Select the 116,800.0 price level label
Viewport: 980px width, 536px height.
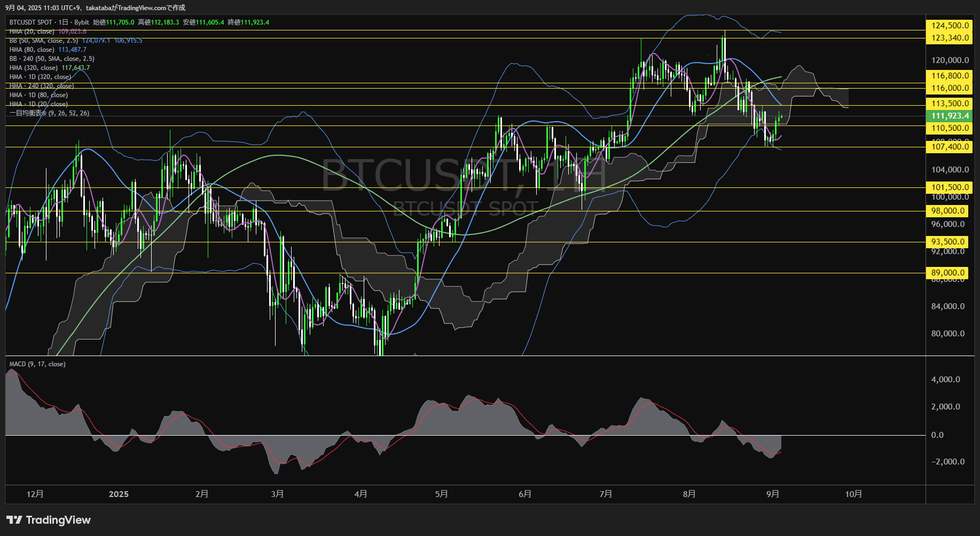(949, 76)
